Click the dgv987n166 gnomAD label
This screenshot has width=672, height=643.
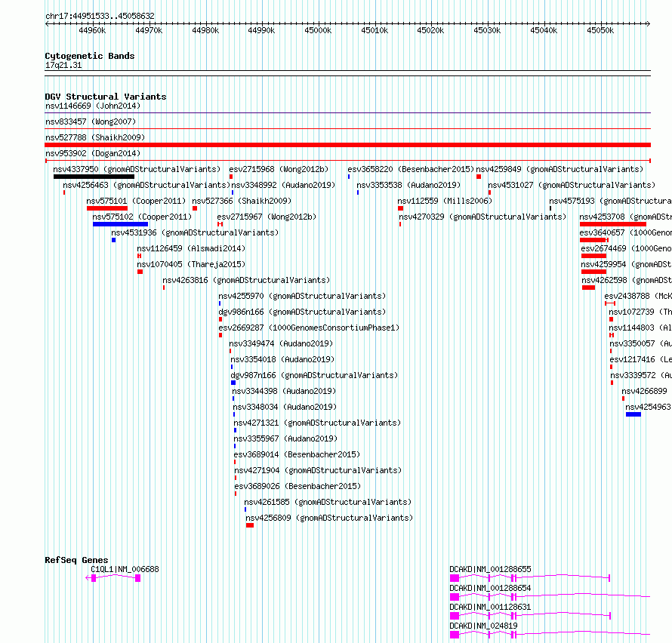tap(314, 375)
